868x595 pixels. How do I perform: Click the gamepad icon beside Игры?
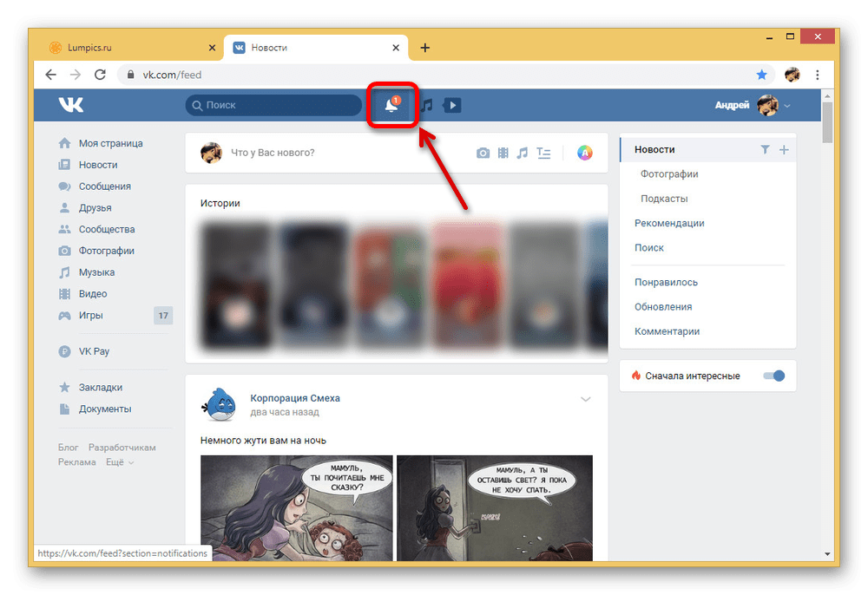pyautogui.click(x=65, y=315)
